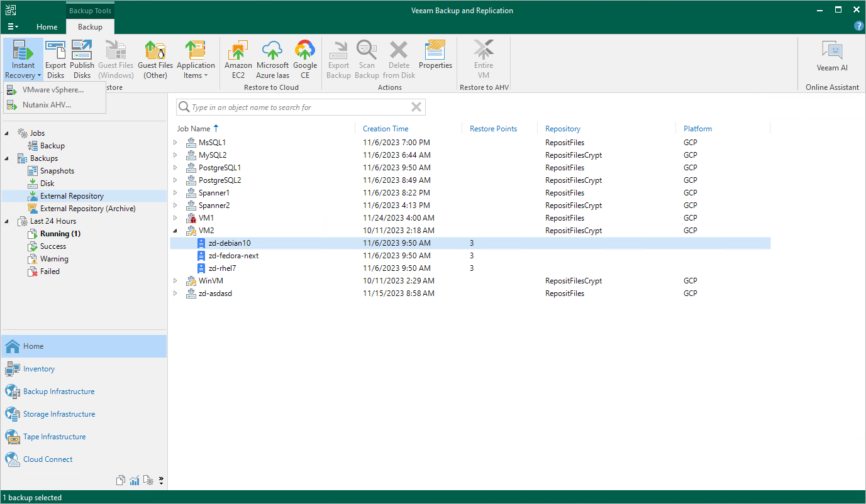The width and height of the screenshot is (866, 504).
Task: Open the Running (1) sessions node
Action: click(x=60, y=234)
